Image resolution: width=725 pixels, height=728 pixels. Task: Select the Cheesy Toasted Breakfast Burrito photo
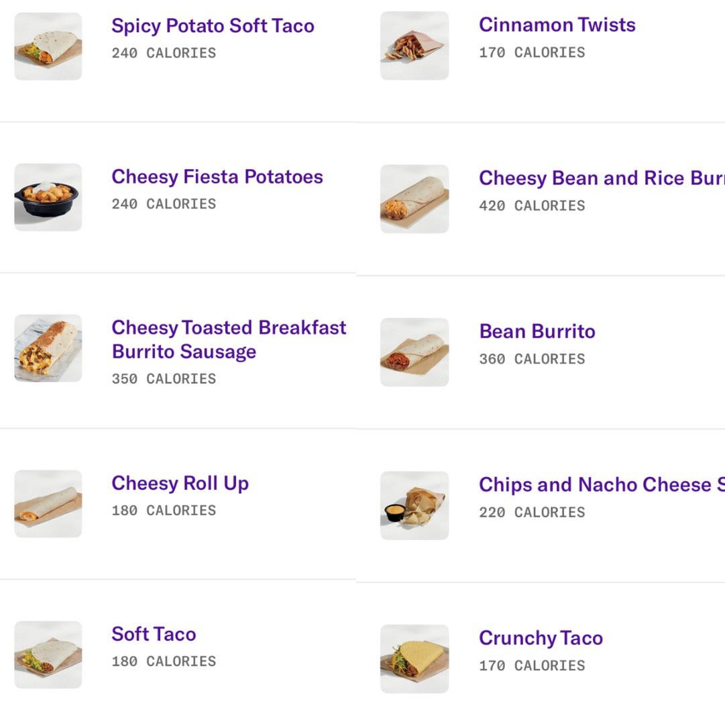click(x=48, y=348)
